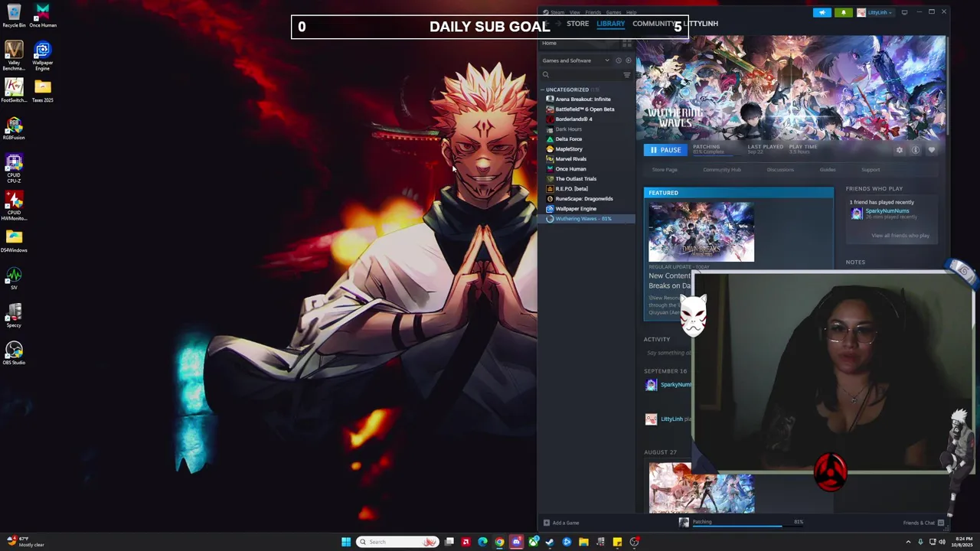Select Borderlands 4 in the library list
This screenshot has width=980, height=551.
573,119
